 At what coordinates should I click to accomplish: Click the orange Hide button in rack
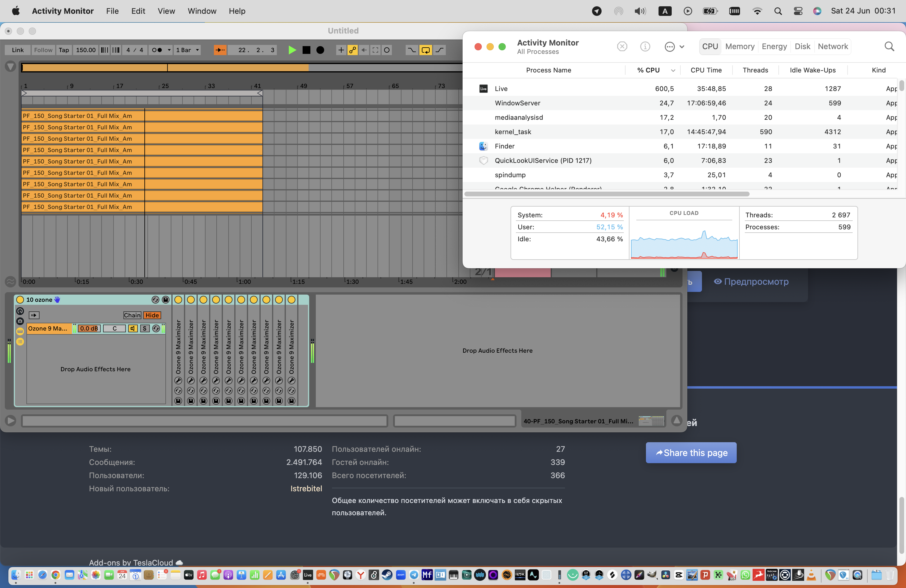pos(152,315)
